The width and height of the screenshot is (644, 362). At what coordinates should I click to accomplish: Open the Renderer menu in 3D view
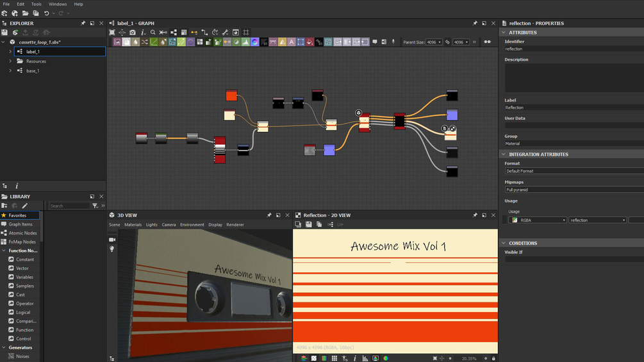pos(235,225)
